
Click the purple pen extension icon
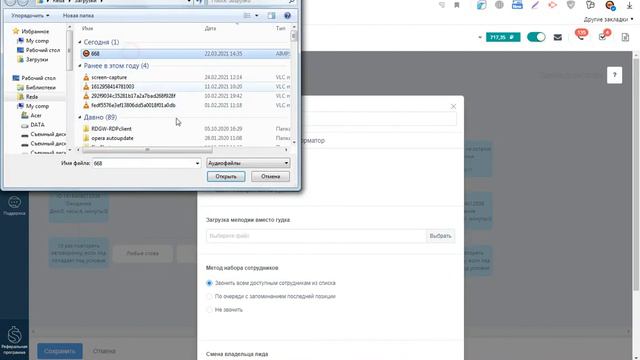pos(535,5)
